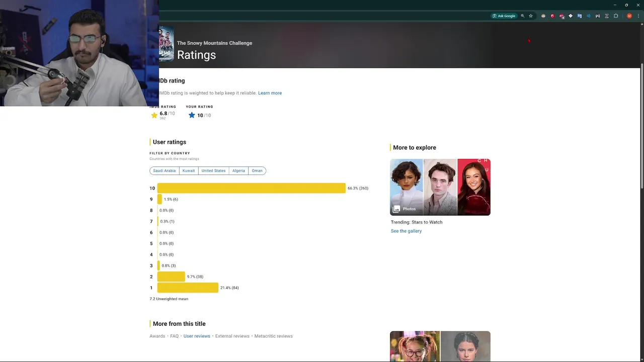The width and height of the screenshot is (644, 362).
Task: Click the 7.2 Unweighted mean text
Action: [169, 299]
